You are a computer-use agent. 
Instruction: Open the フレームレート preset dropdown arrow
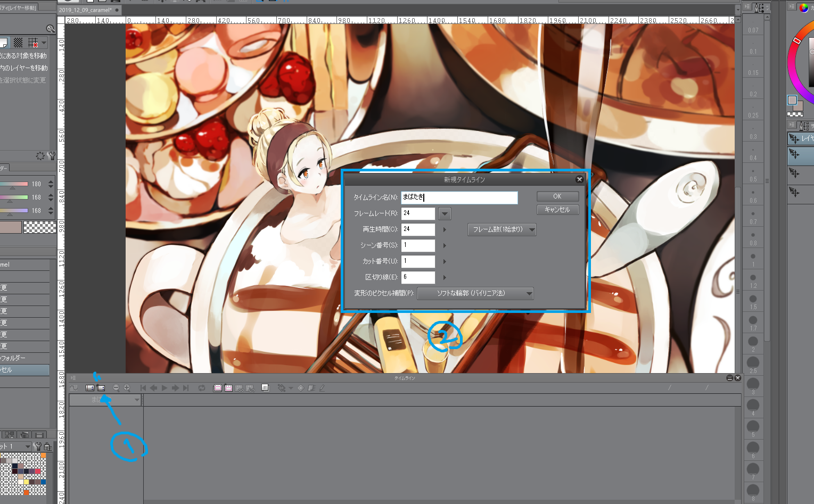(445, 214)
